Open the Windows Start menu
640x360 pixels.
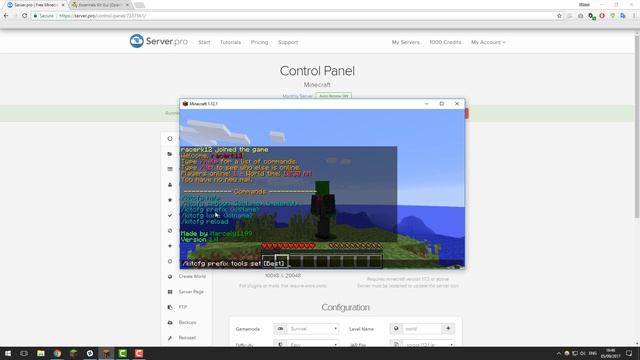coord(7,353)
